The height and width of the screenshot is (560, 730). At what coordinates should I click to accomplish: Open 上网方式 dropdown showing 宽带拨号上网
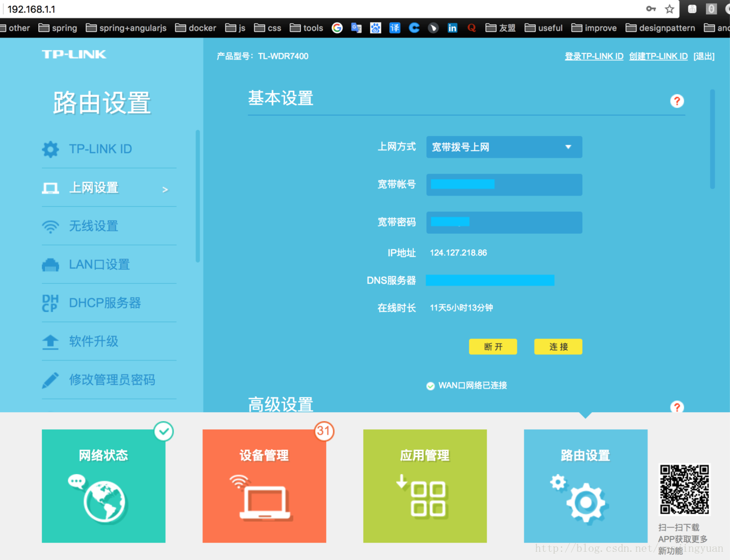(504, 147)
